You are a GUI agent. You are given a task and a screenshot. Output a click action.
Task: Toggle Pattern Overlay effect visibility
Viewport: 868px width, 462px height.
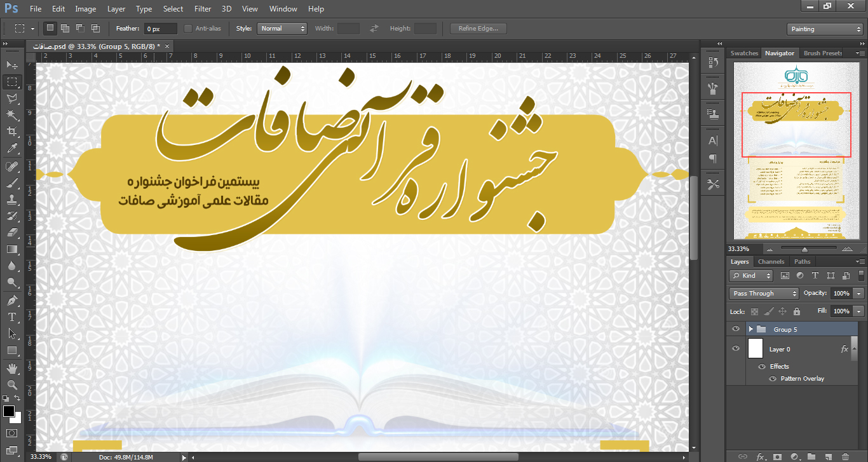(773, 379)
